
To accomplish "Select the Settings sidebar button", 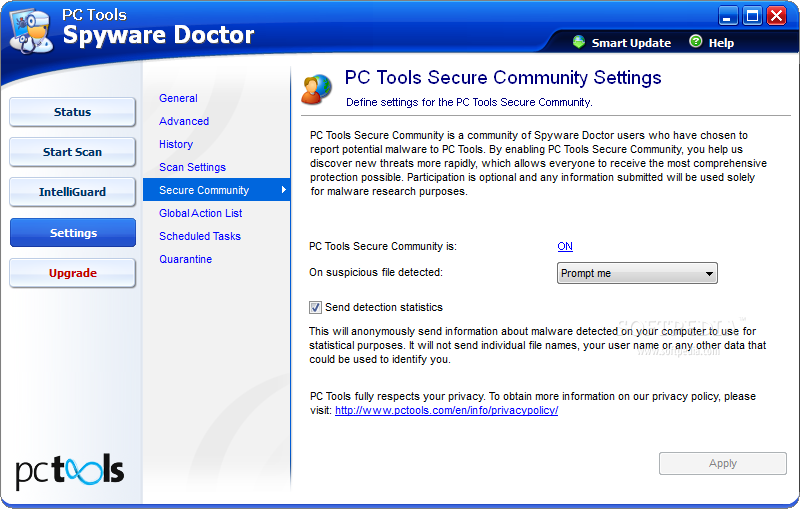I will [x=72, y=233].
